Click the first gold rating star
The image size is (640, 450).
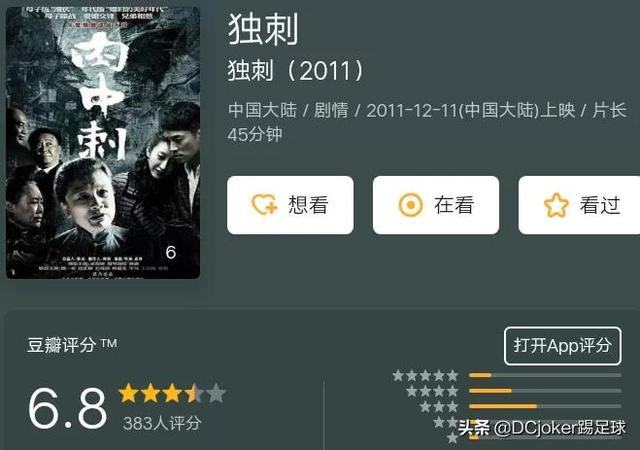coord(128,393)
